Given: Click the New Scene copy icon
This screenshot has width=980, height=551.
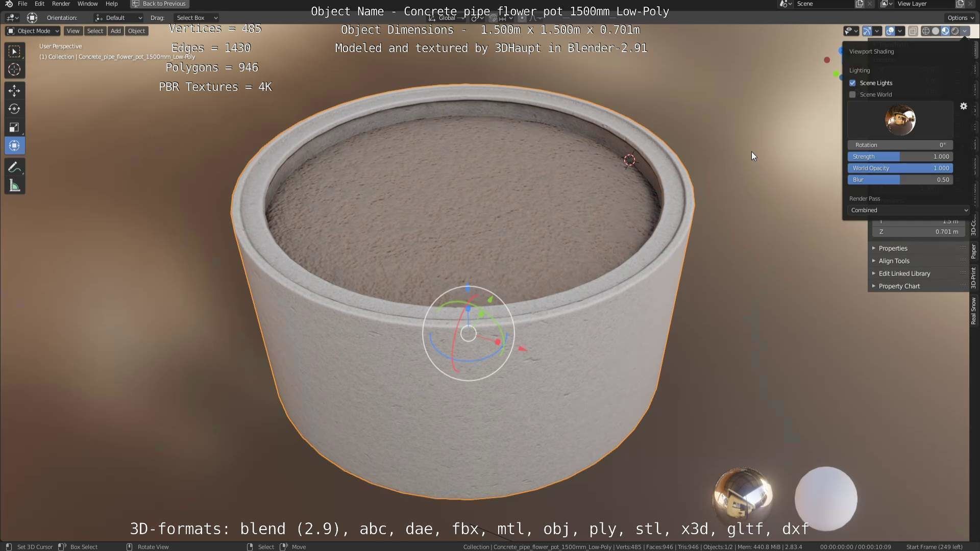Looking at the screenshot, I should 860,4.
